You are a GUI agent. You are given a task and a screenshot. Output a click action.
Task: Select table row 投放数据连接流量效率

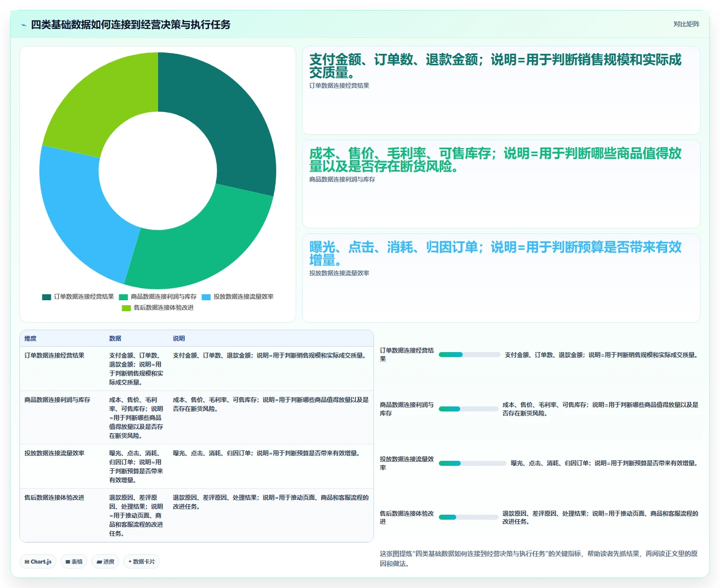[x=196, y=466]
